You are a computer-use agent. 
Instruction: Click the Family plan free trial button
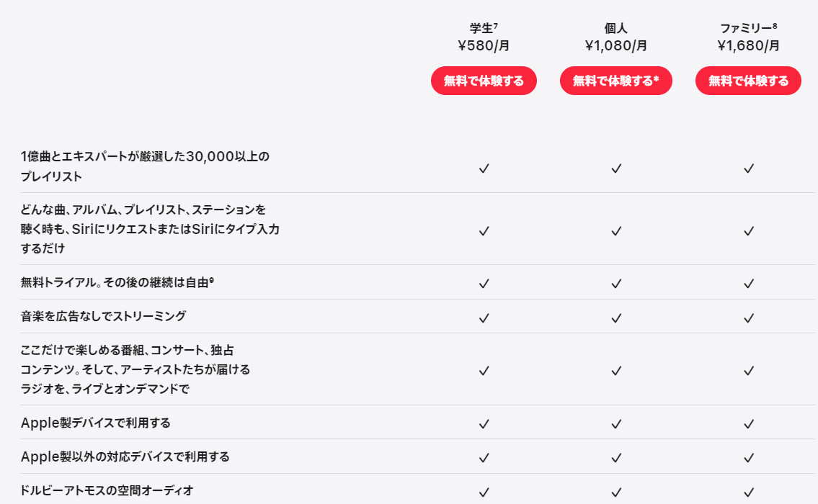point(748,81)
